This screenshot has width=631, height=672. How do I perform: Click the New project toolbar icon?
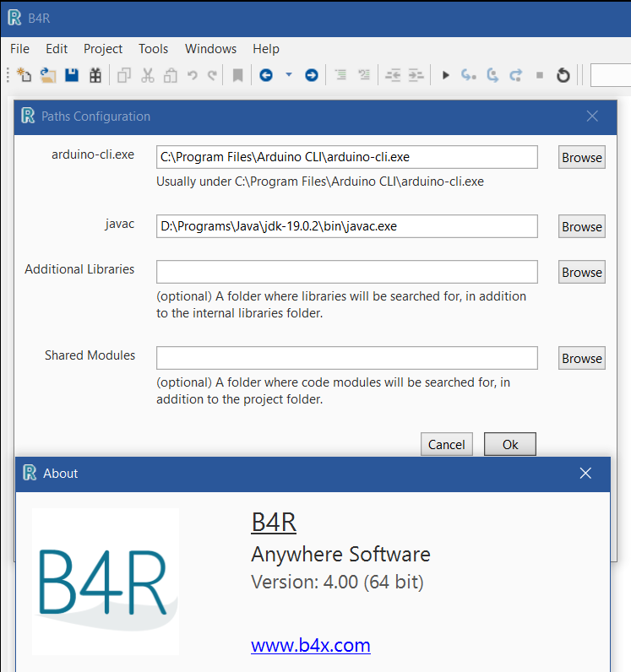click(x=24, y=75)
